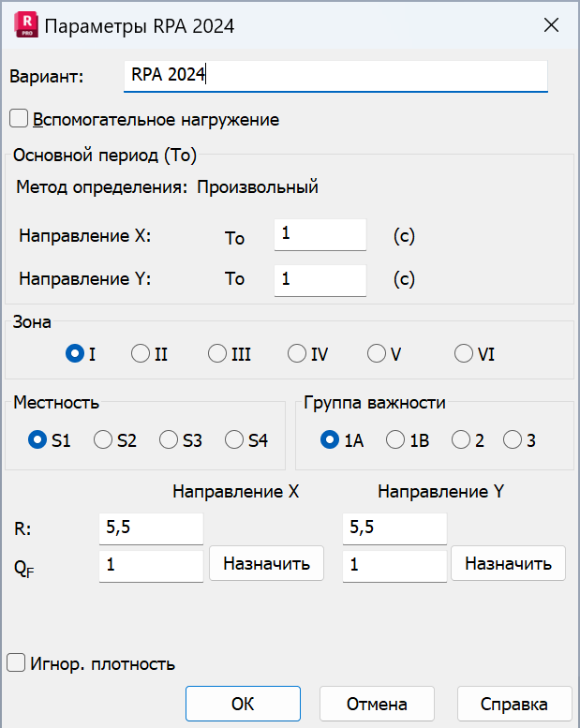
Task: Focus the Направление Y period To field
Action: click(320, 278)
